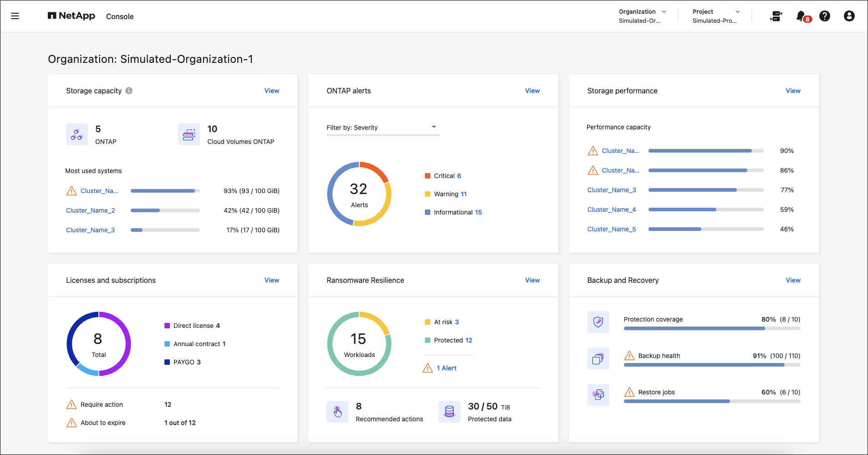Click the 1 Alert link under Ransomware Resilience
Image resolution: width=868 pixels, height=455 pixels.
point(446,368)
